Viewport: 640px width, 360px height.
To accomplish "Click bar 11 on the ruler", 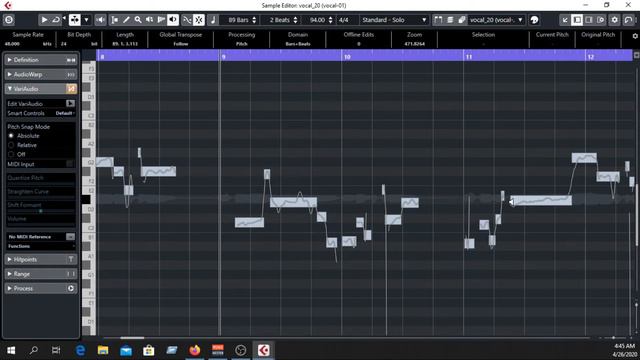I will (x=469, y=57).
